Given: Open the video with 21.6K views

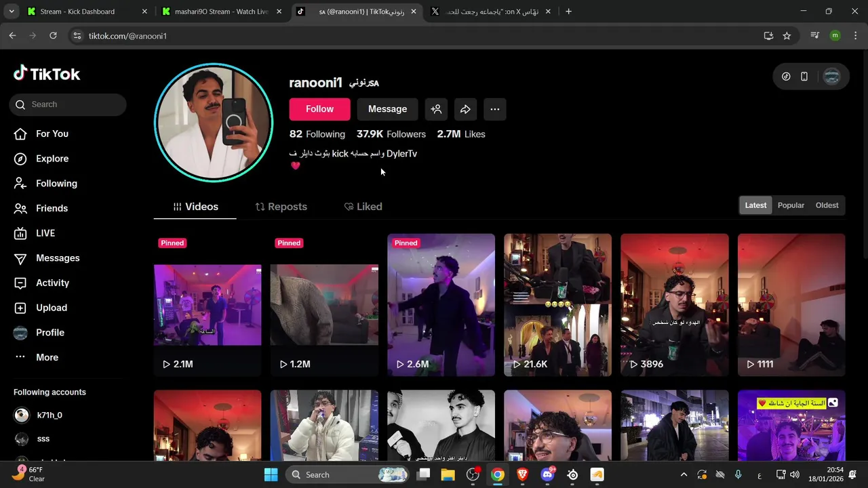Looking at the screenshot, I should [557, 305].
